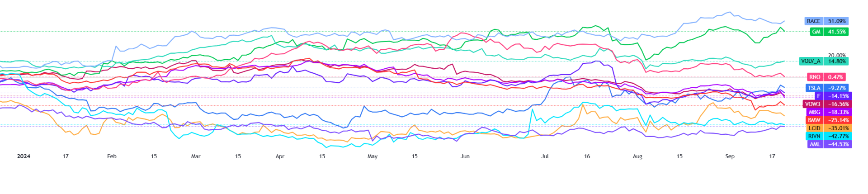The height and width of the screenshot is (194, 868).
Task: Select the Apr label on the time axis
Action: pos(280,156)
